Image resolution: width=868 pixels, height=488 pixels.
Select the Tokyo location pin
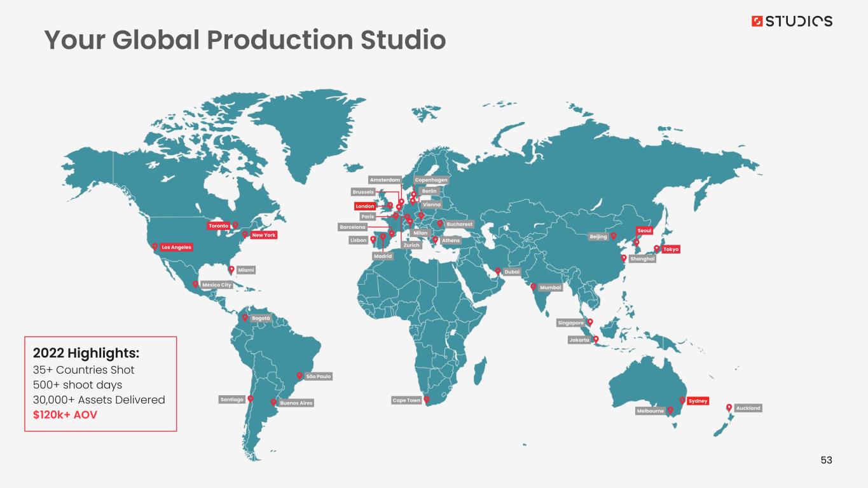[657, 249]
